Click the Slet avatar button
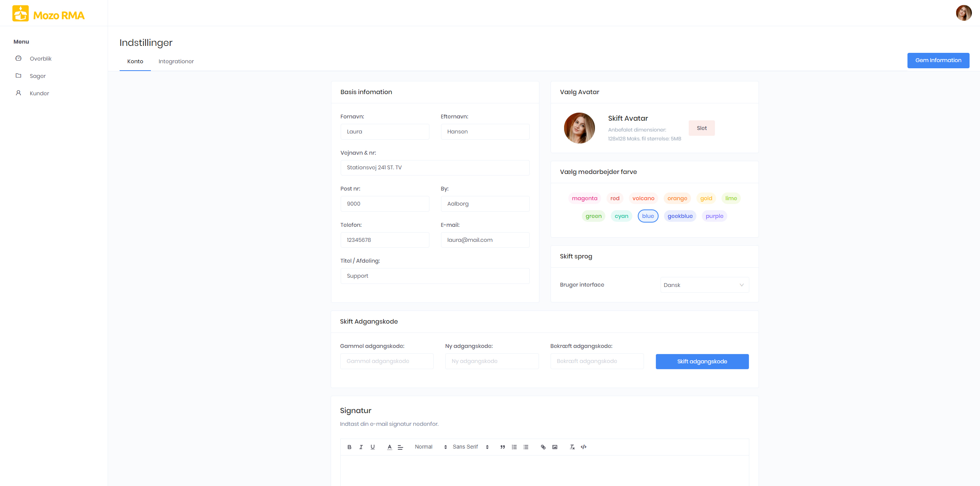Screen dimensions: 980x486 point(701,128)
